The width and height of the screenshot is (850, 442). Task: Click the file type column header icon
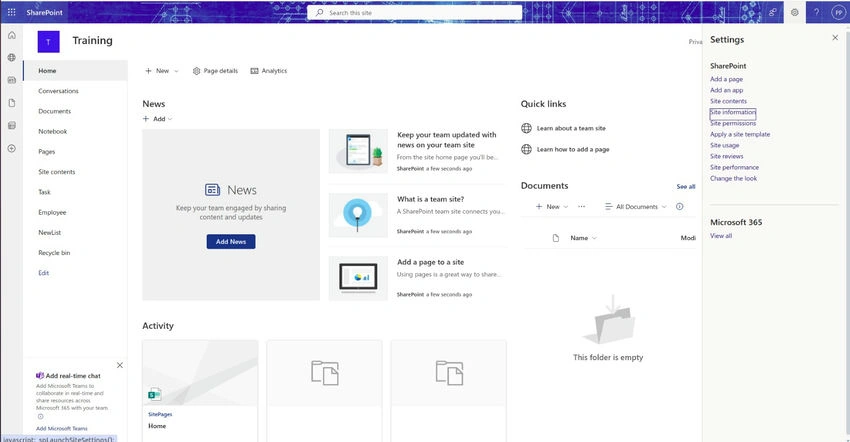click(x=556, y=238)
